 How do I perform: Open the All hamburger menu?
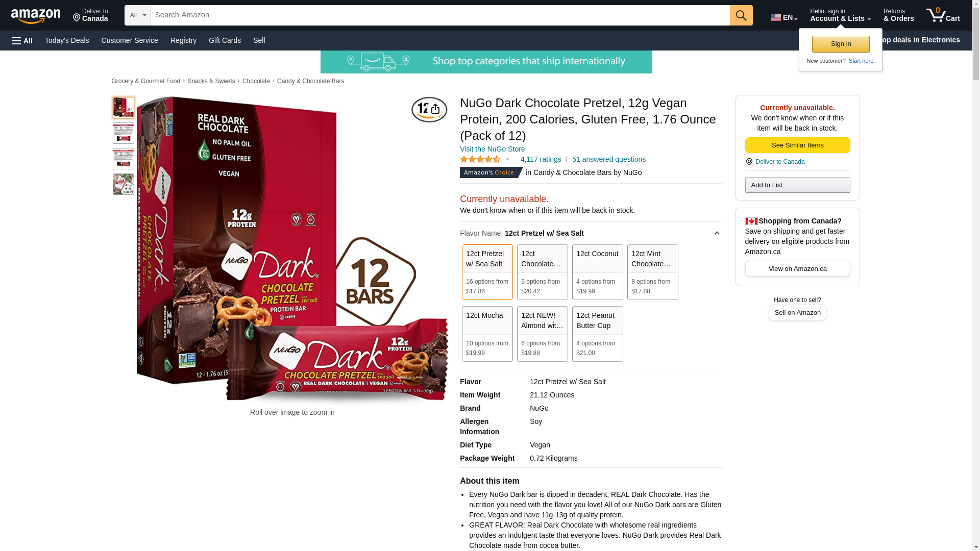tap(22, 40)
